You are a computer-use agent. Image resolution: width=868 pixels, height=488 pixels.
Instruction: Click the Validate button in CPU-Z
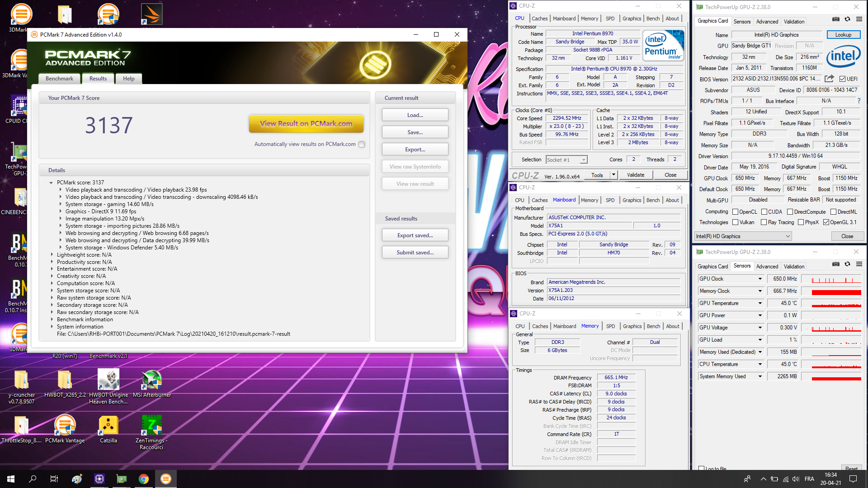click(636, 175)
